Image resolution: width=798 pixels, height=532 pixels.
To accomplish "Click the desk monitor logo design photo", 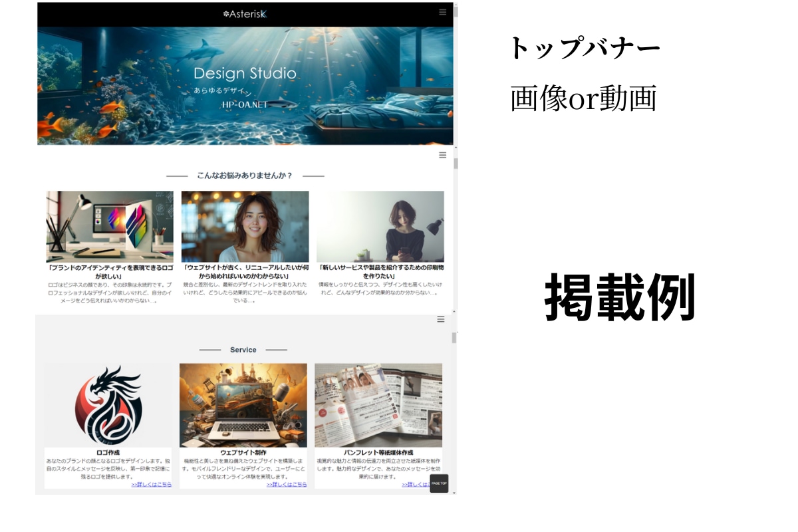I will pos(110,227).
